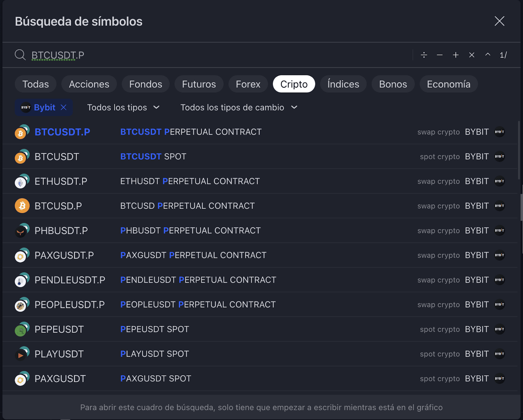The image size is (523, 420).
Task: Click the frog logo of PEPEUSDT
Action: (22, 329)
